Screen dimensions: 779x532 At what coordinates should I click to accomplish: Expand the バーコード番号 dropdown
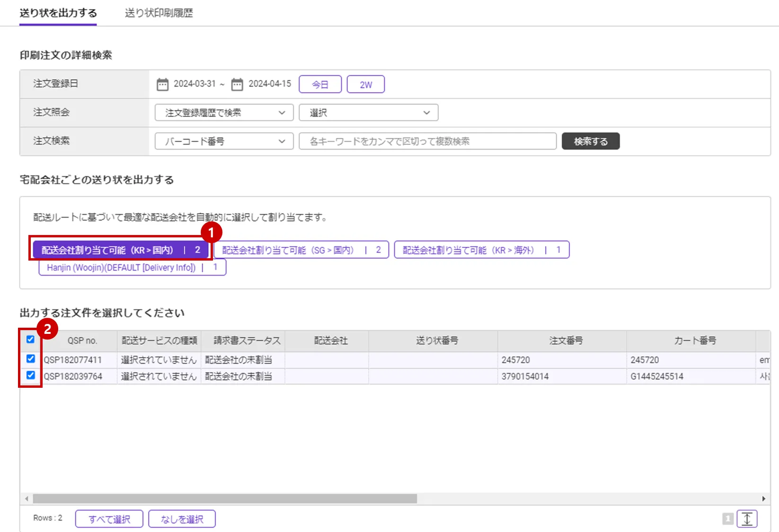point(224,141)
